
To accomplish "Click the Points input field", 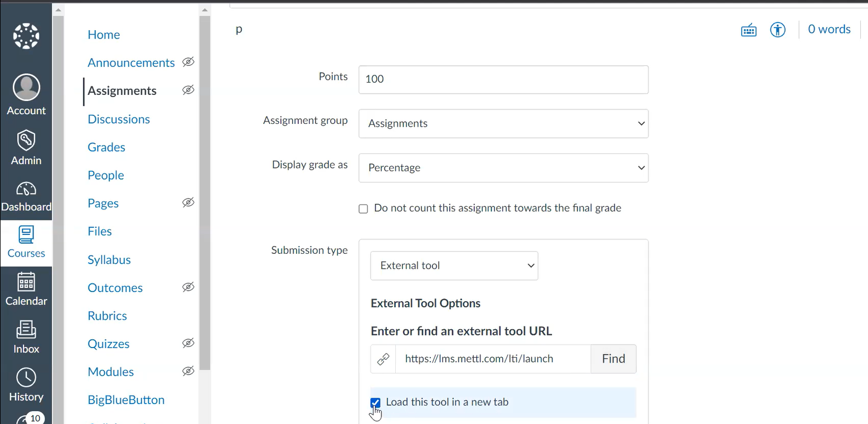I will coord(503,79).
